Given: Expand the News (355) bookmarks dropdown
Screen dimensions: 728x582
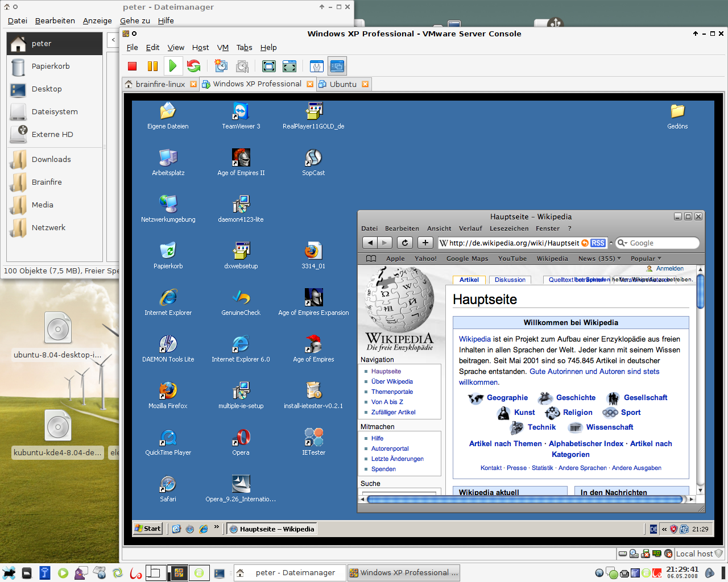Looking at the screenshot, I should tap(599, 259).
